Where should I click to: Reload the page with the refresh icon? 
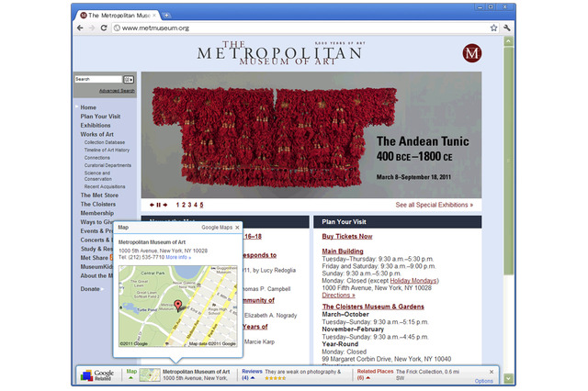tap(104, 28)
